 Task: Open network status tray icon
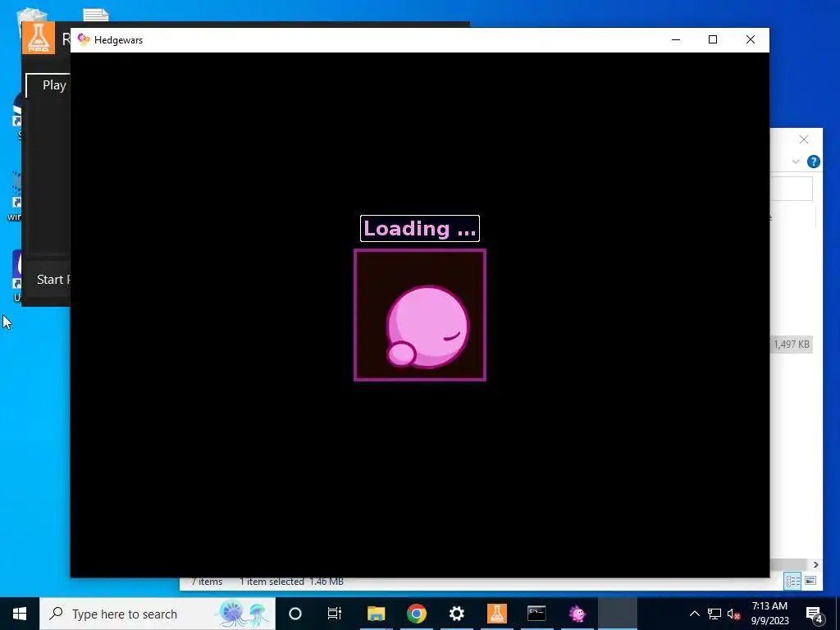click(714, 614)
